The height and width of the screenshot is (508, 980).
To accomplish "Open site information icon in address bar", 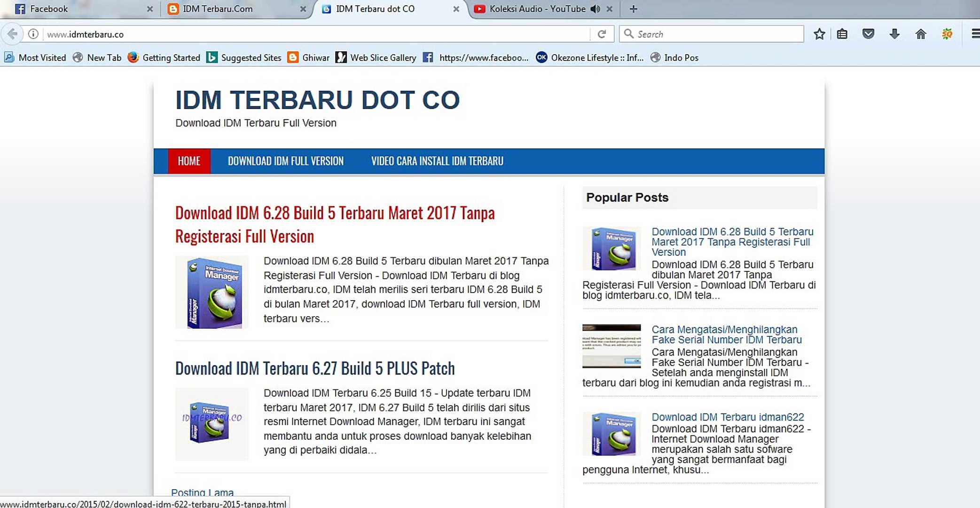I will pyautogui.click(x=33, y=34).
